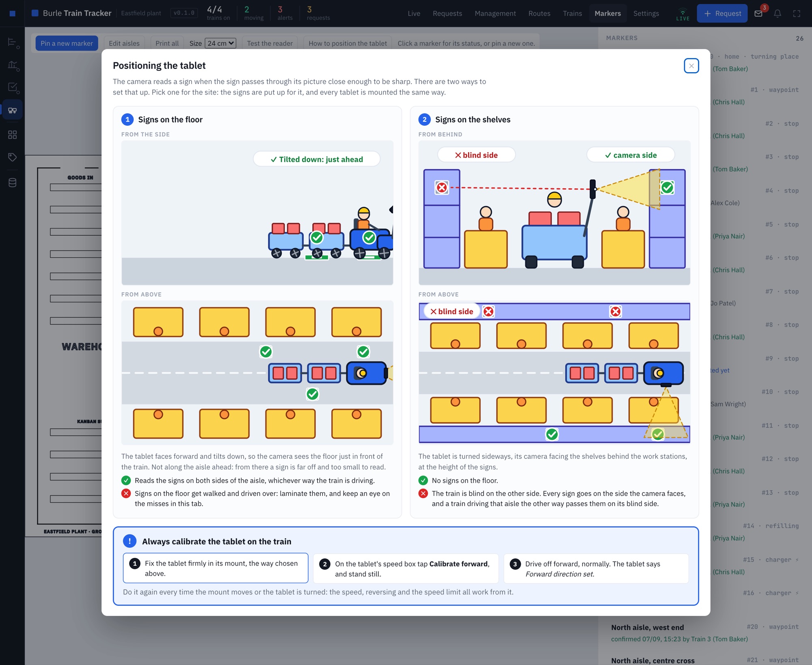Open the grid dashboard sidebar icon
The height and width of the screenshot is (665, 812).
tap(13, 135)
